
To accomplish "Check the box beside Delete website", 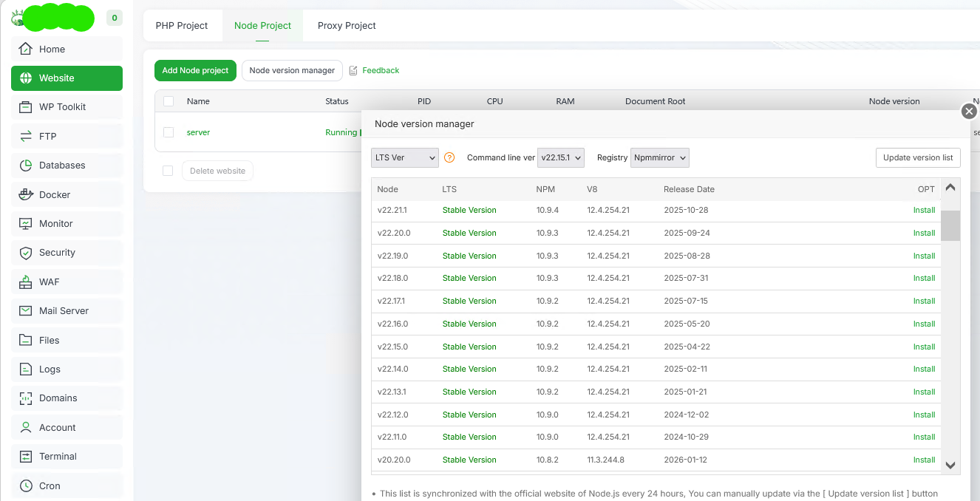I will 168,171.
